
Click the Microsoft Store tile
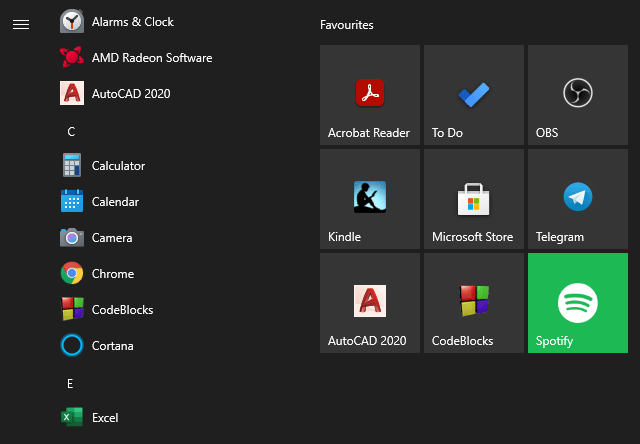click(x=474, y=199)
